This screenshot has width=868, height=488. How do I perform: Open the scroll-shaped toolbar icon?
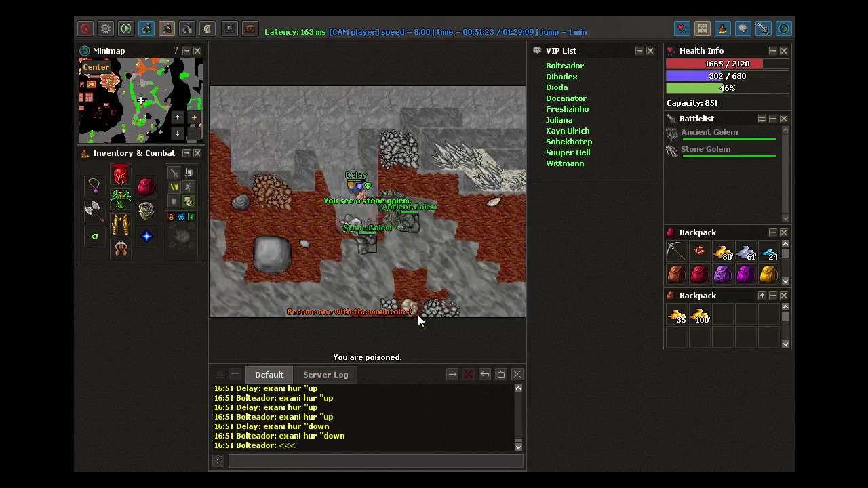(208, 28)
